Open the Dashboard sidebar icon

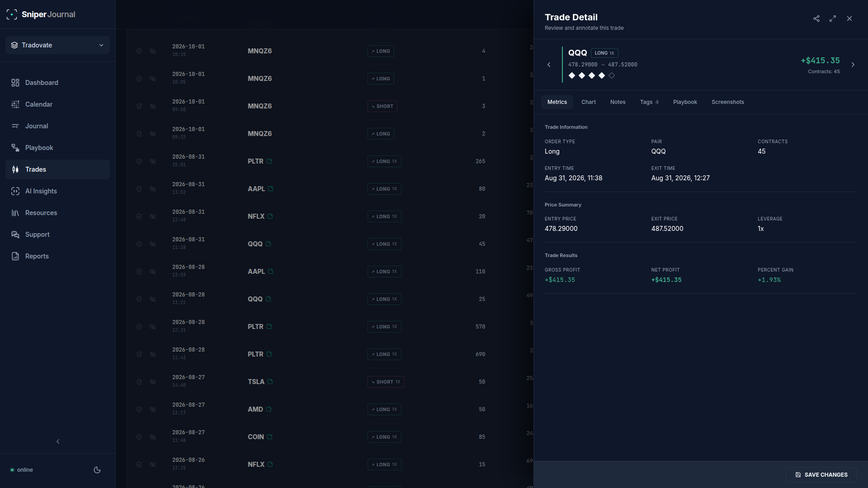click(x=15, y=83)
